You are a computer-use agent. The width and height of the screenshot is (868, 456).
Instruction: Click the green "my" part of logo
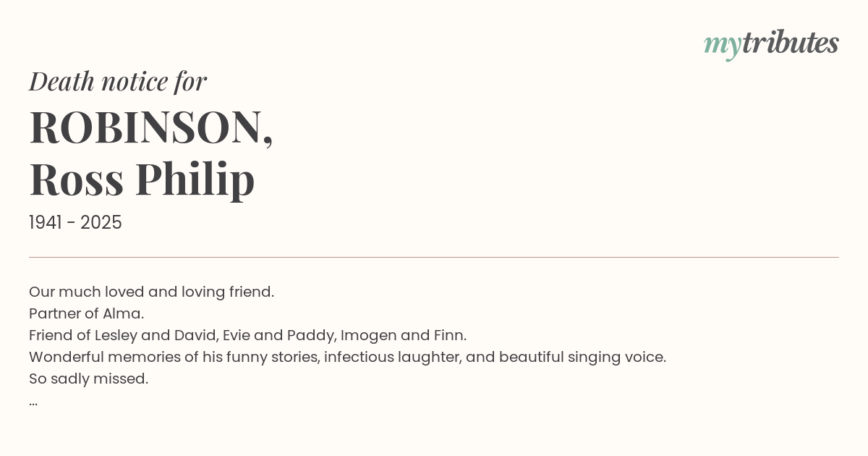click(x=723, y=47)
